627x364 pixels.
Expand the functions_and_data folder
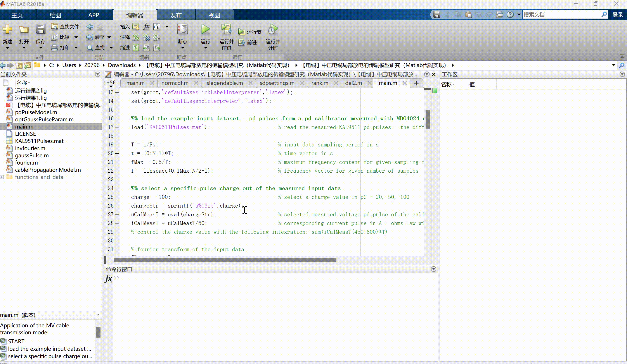2,177
